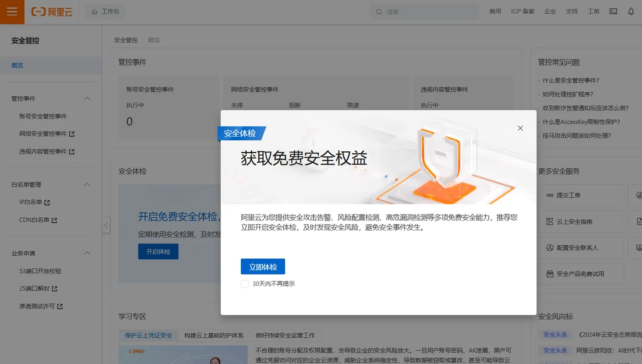Viewport: 642px width, 364px height.
Task: Open FAQ 什么是AccessKey限制性保护?
Action: (x=581, y=122)
